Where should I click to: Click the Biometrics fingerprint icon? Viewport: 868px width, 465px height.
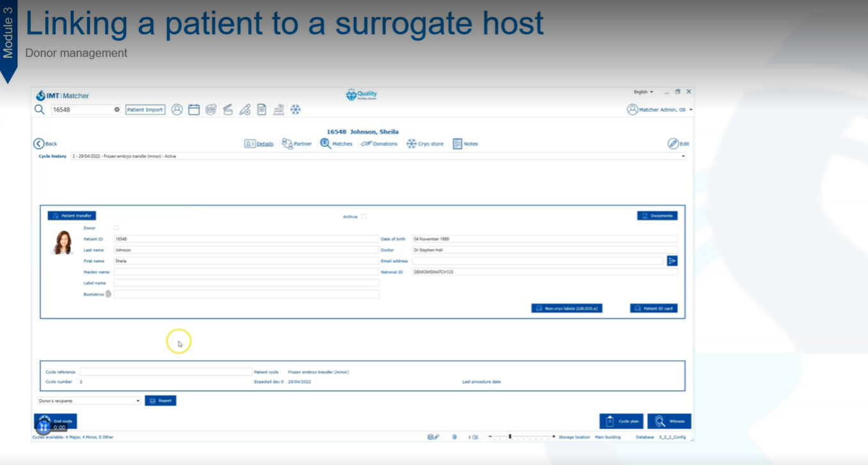[108, 294]
